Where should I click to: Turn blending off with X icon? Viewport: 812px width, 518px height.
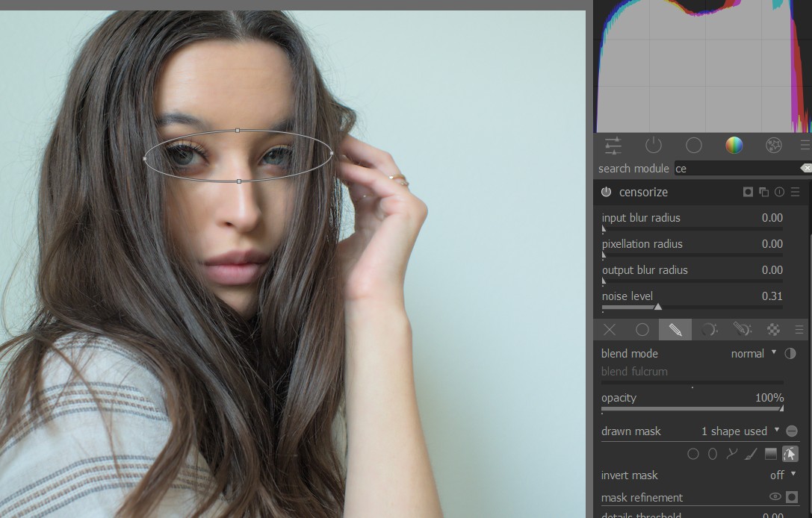(x=610, y=330)
